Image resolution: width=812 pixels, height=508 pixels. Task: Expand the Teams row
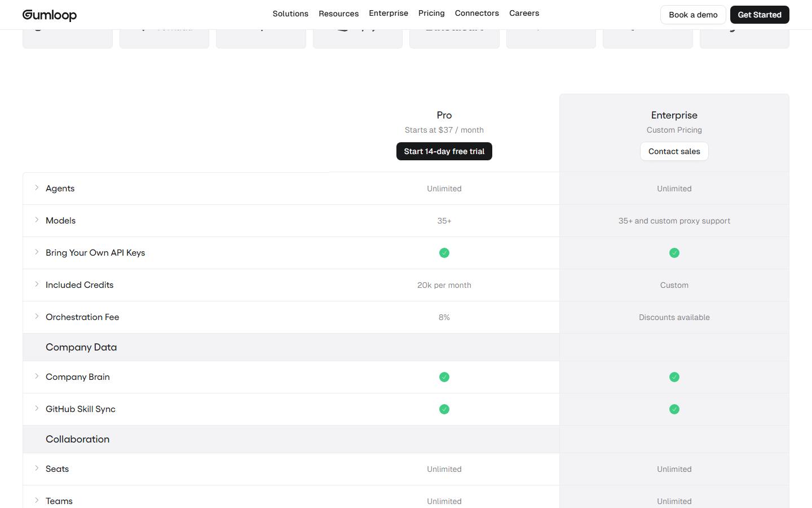[37, 501]
